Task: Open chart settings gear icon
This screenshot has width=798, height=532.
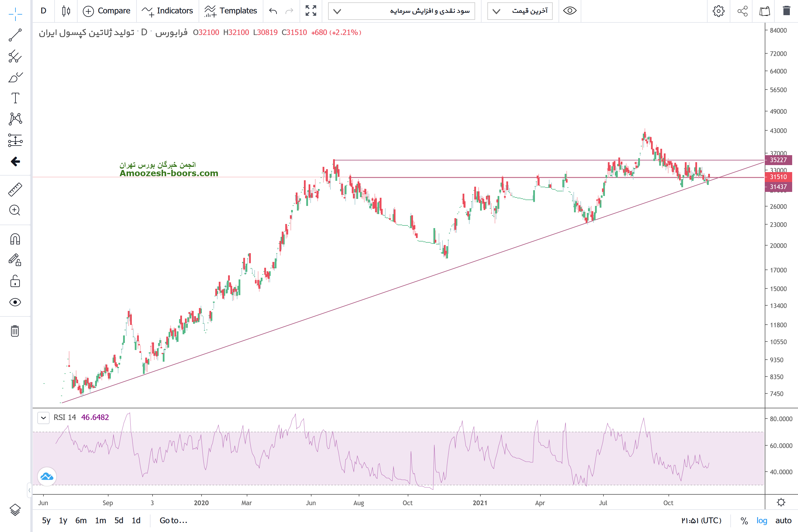Action: coord(718,11)
